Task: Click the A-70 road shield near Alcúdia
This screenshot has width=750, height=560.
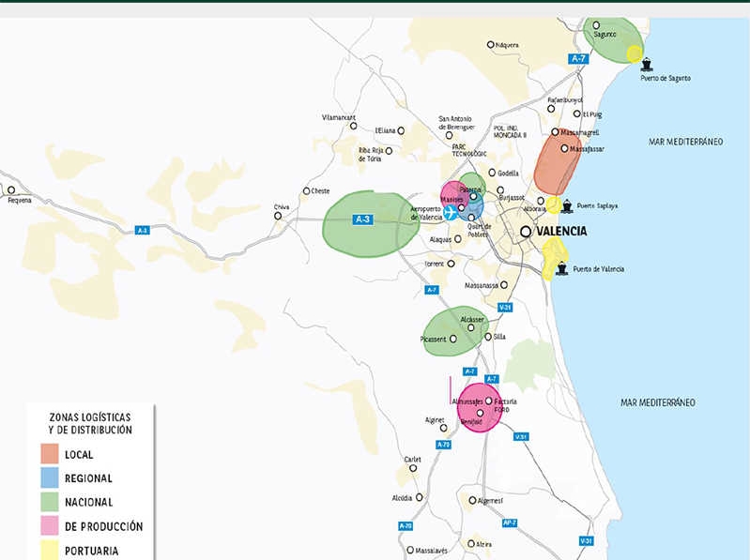Action: click(x=406, y=525)
